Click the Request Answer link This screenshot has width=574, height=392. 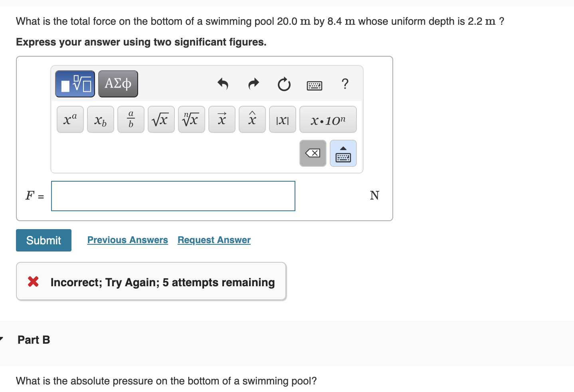pos(214,240)
